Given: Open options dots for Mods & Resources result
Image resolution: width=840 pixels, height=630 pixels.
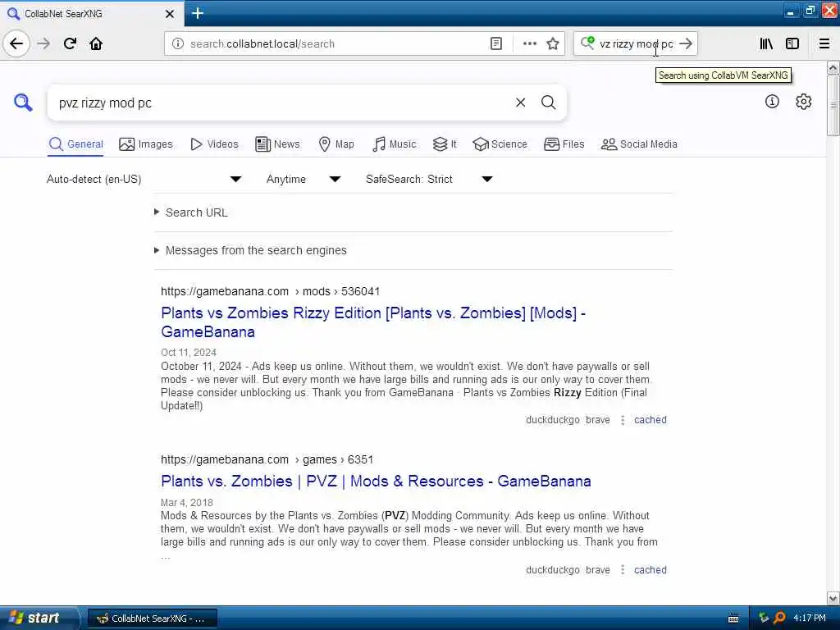Looking at the screenshot, I should [x=623, y=570].
